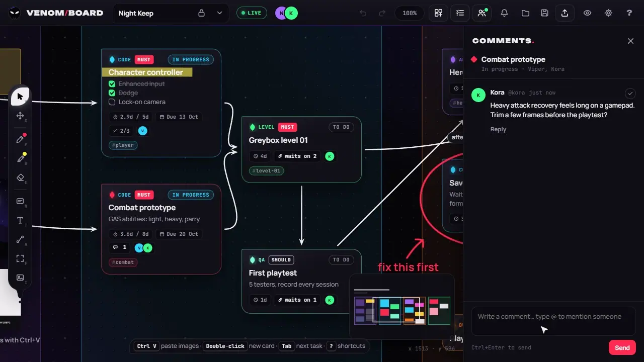Open the notifications bell

pos(504,13)
